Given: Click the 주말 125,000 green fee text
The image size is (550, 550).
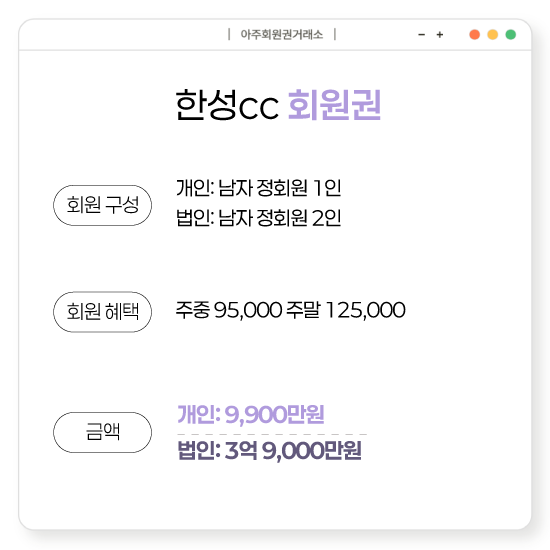Looking at the screenshot, I should (x=346, y=310).
